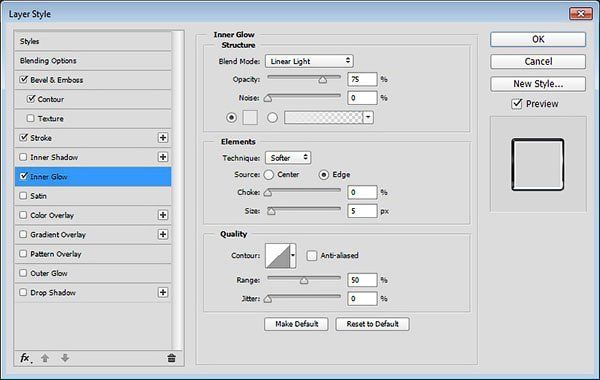Add another Drop Shadow with plus icon
The image size is (600, 380).
[163, 292]
